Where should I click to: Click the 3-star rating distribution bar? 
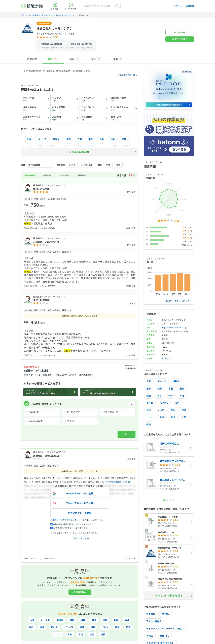(159, 236)
